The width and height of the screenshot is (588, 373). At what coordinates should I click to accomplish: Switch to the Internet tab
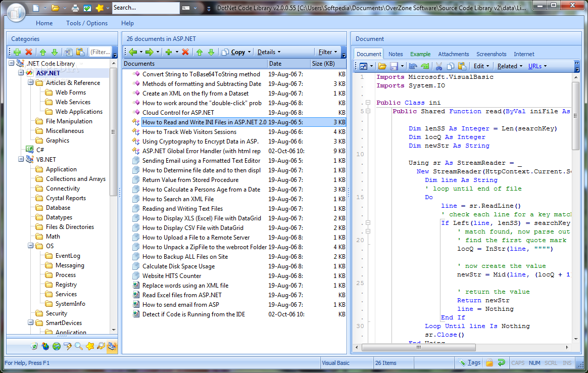[x=524, y=54]
